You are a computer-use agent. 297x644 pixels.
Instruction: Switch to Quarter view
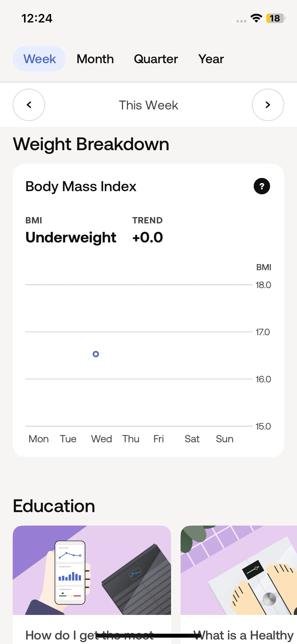coord(156,59)
